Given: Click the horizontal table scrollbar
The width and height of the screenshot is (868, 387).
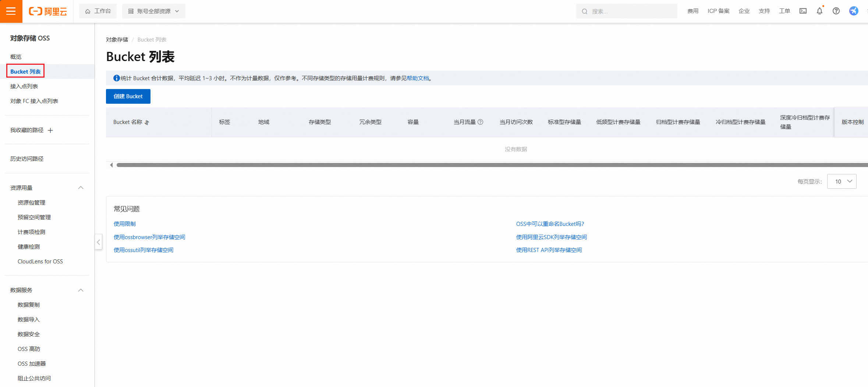Looking at the screenshot, I should (492, 165).
